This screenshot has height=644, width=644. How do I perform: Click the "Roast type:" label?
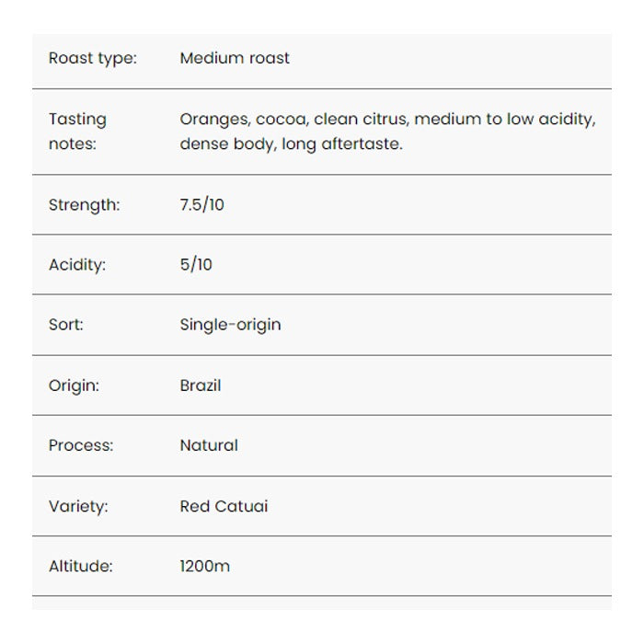[92, 58]
